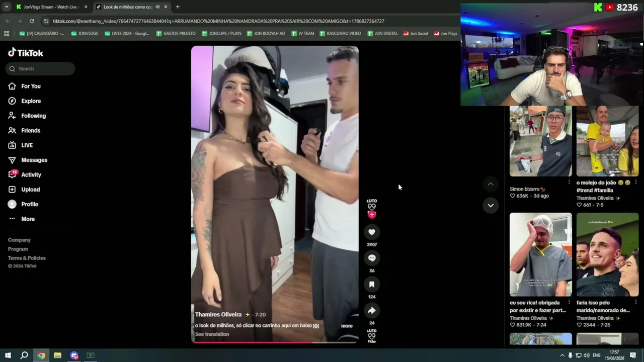Open the Jon Social bookmark
Viewport: 644px width, 362px height.
tap(416, 34)
